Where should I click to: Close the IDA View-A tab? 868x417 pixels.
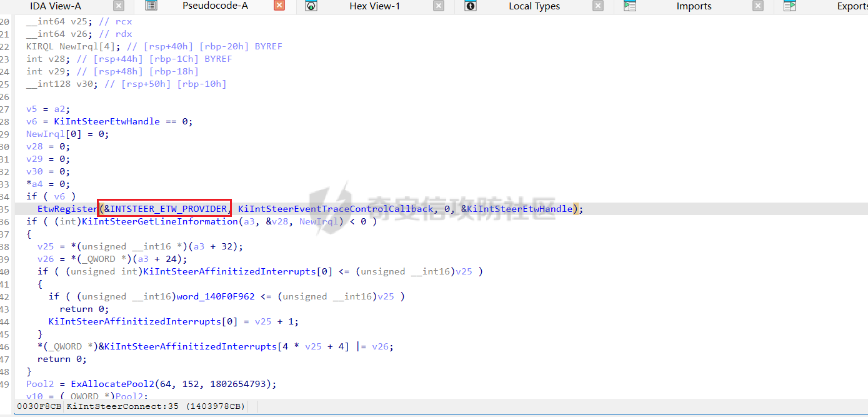tap(119, 6)
